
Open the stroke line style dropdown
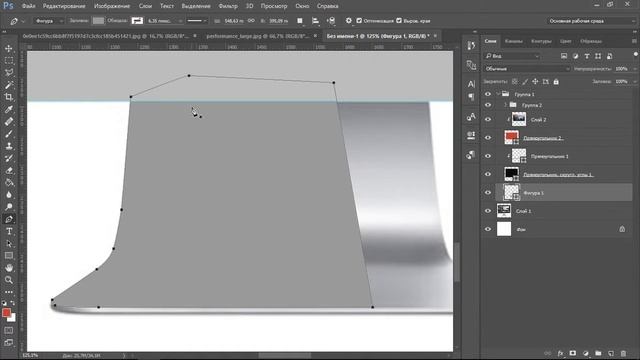click(198, 21)
